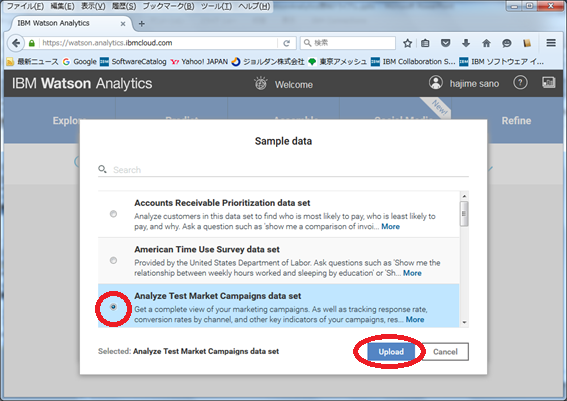Open the Yahoo! JAPAN bookmark
This screenshot has width=567, height=401.
[x=199, y=62]
